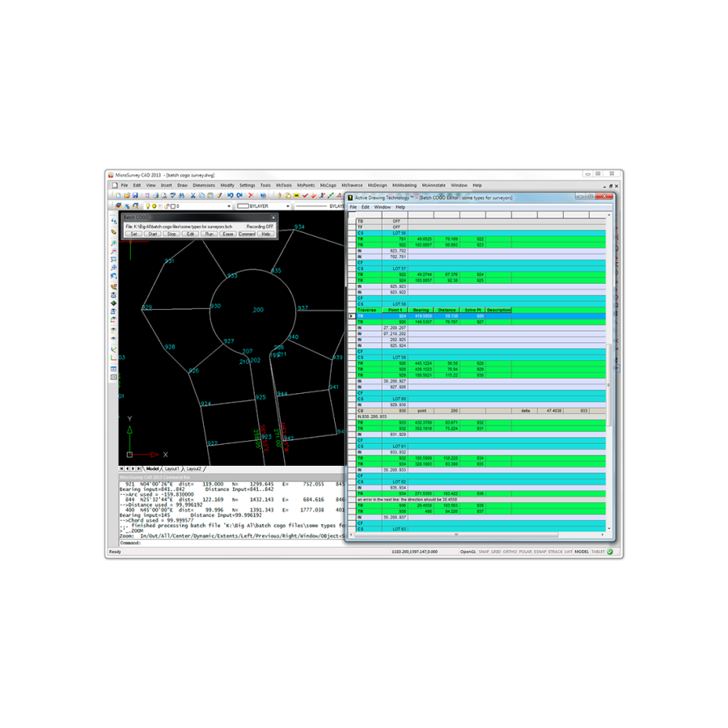
Task: Click the Copy icon in toolbar
Action: click(201, 196)
